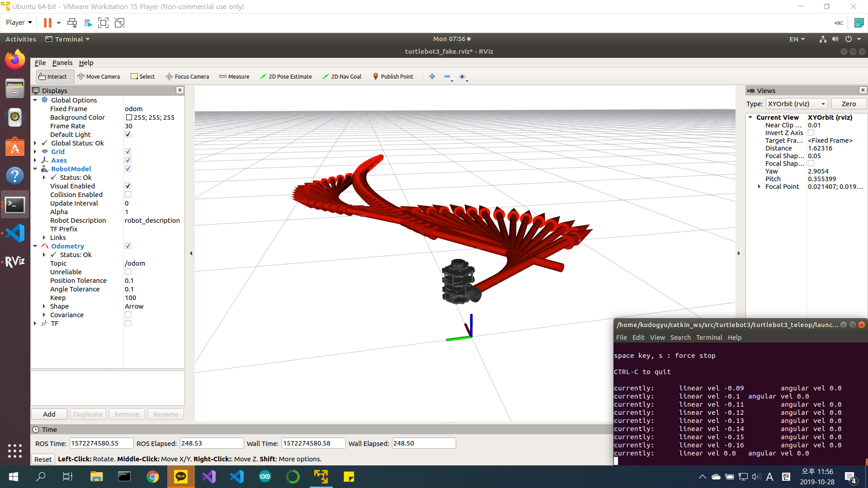Click the Background Color swatch
The height and width of the screenshot is (488, 868).
coord(129,117)
